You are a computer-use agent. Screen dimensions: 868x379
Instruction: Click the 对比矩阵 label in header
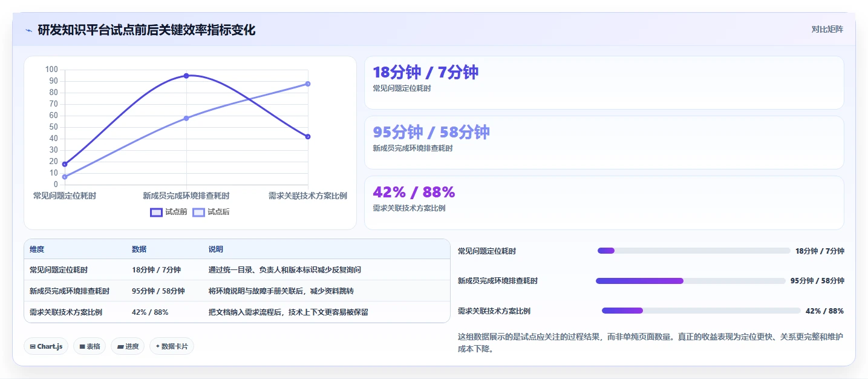click(x=827, y=29)
